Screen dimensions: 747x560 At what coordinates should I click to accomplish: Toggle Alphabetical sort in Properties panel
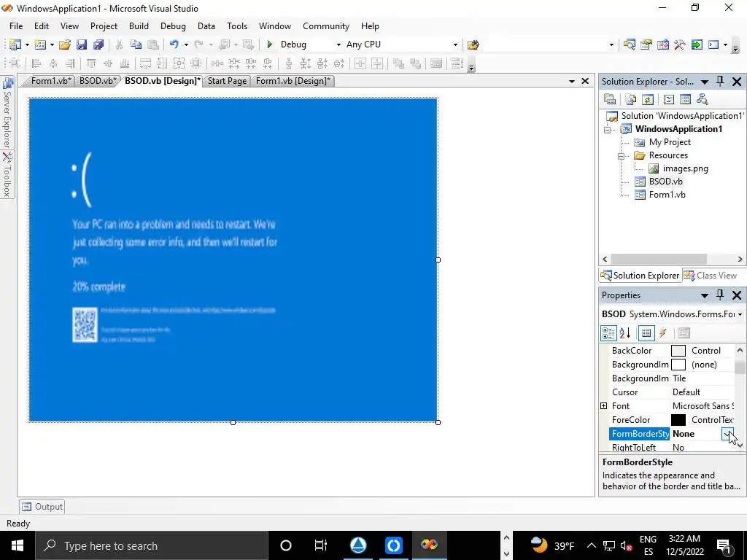625,332
